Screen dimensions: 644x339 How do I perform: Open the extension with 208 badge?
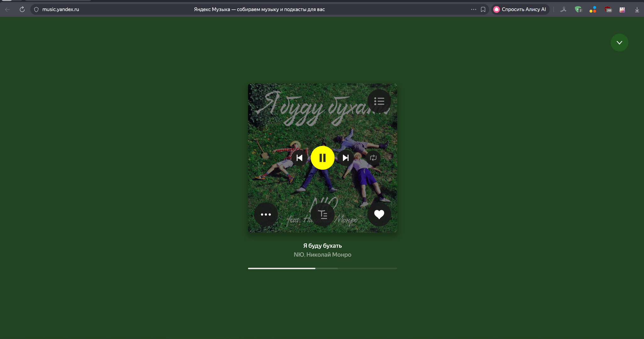(608, 9)
